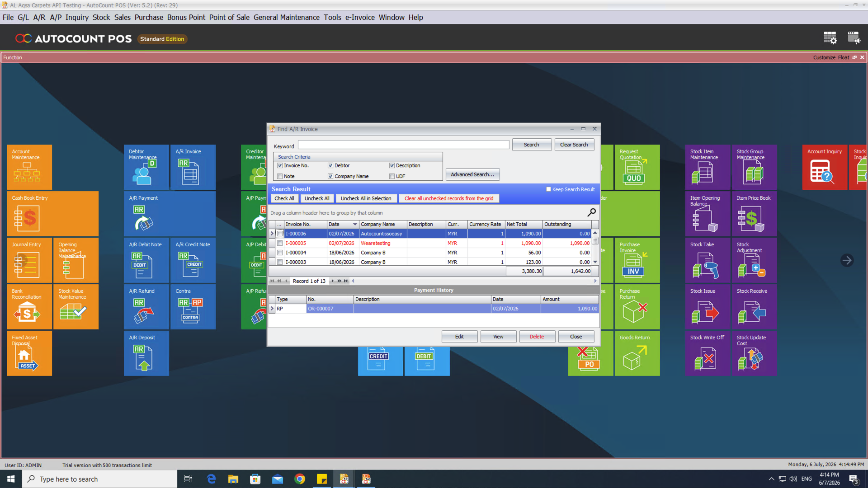Open the A/R Invoice tile
This screenshot has width=868, height=488.
tap(193, 167)
